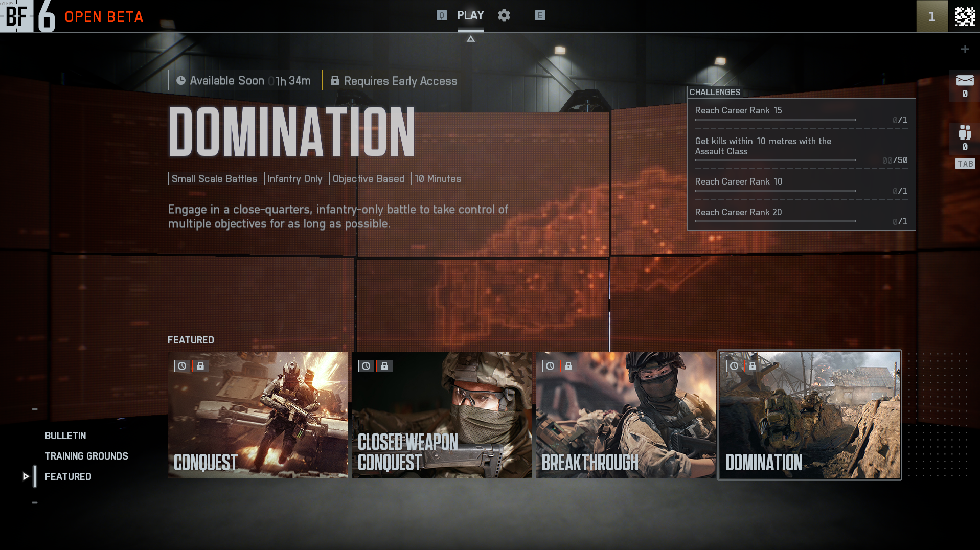The width and height of the screenshot is (980, 550).
Task: Click lock icon on Closed Weapon Conquest card
Action: tap(384, 366)
